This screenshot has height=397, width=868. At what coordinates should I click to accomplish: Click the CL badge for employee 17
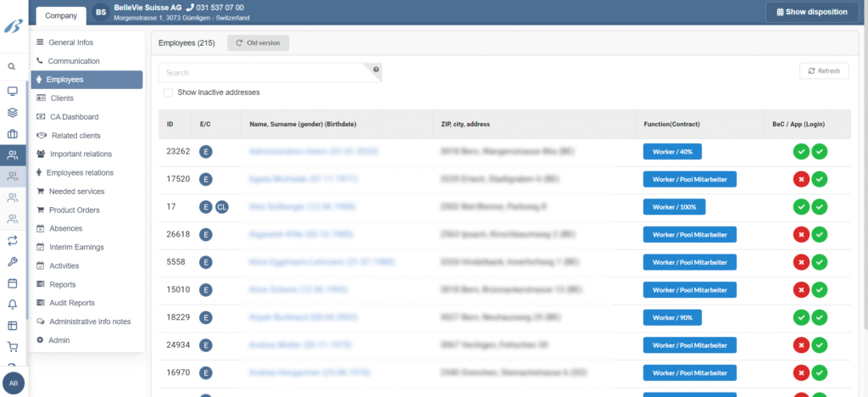pyautogui.click(x=221, y=207)
